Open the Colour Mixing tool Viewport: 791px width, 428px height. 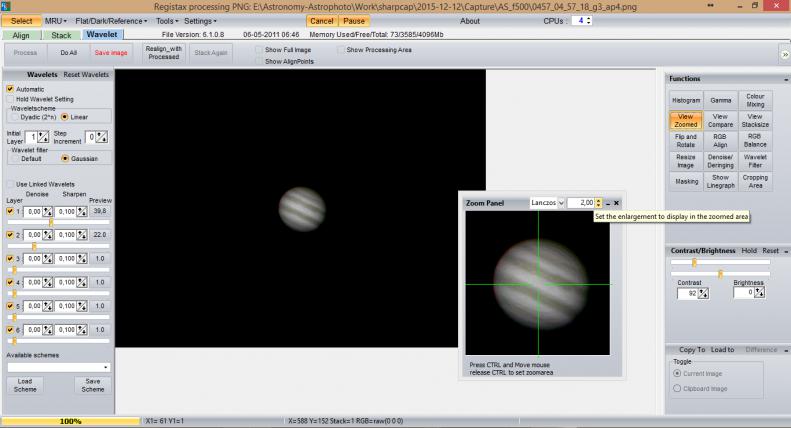[x=755, y=100]
